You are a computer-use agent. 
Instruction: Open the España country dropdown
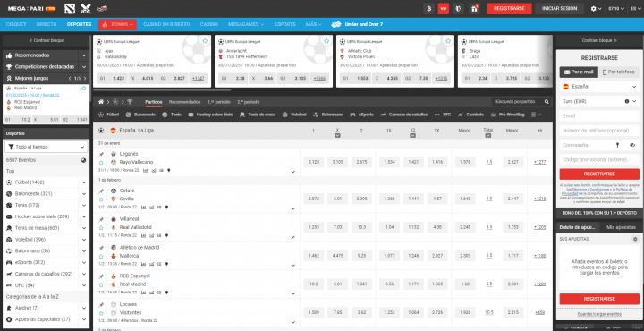(x=599, y=87)
